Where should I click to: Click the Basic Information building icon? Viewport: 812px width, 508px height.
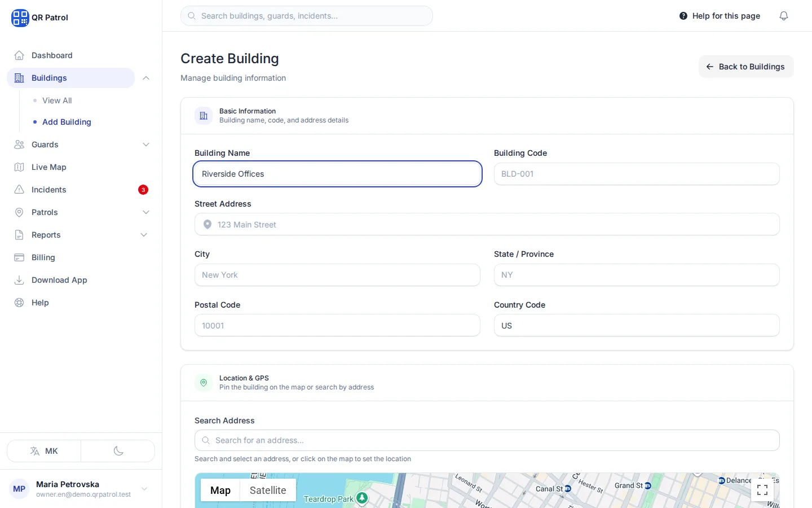204,116
